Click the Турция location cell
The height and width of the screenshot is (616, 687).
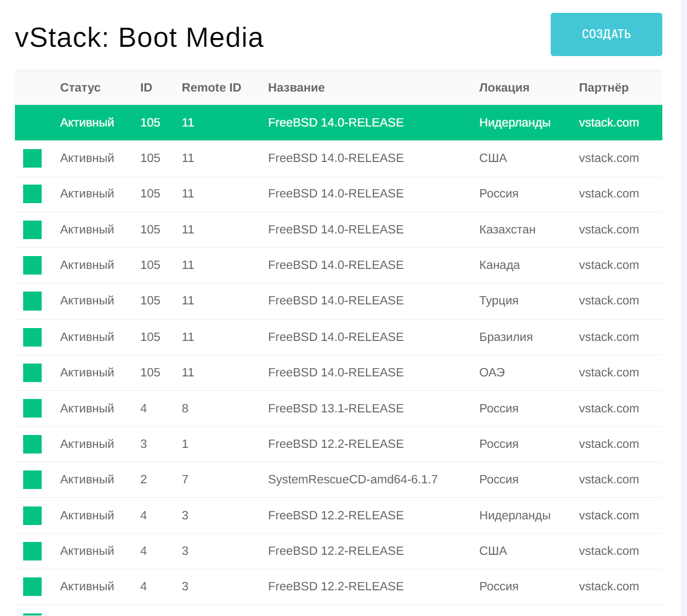tap(499, 300)
